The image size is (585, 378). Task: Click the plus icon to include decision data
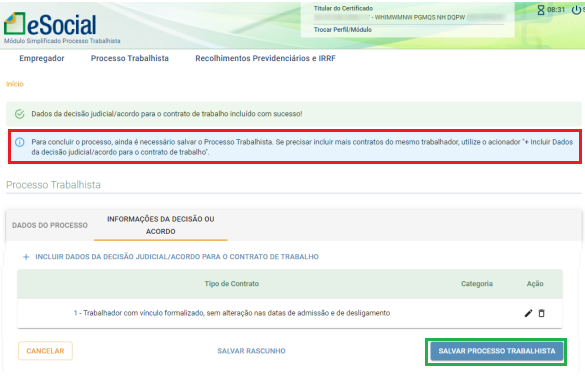pos(26,257)
